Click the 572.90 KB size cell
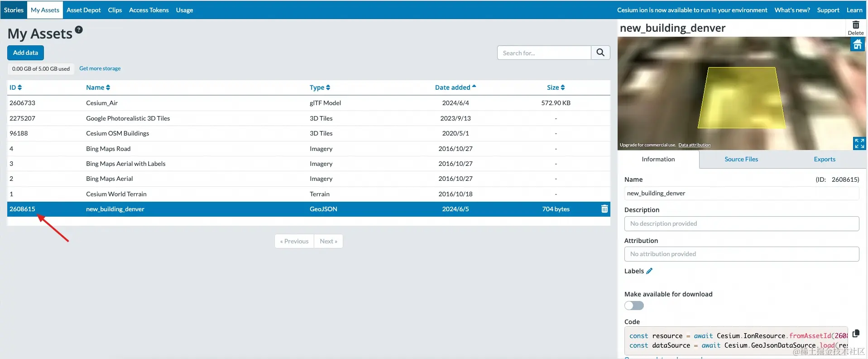This screenshot has width=868, height=359. [x=556, y=103]
